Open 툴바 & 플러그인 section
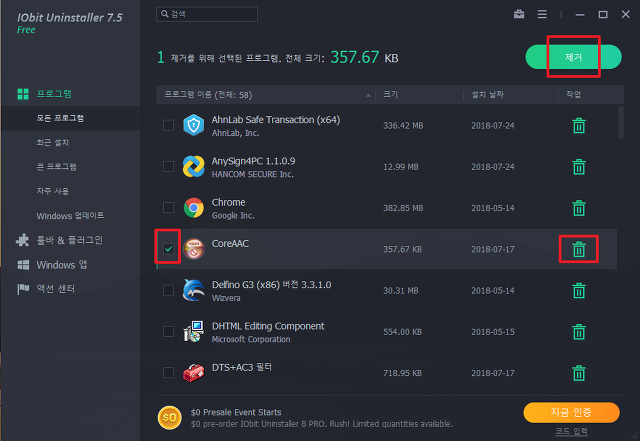This screenshot has width=640, height=441. coord(70,240)
